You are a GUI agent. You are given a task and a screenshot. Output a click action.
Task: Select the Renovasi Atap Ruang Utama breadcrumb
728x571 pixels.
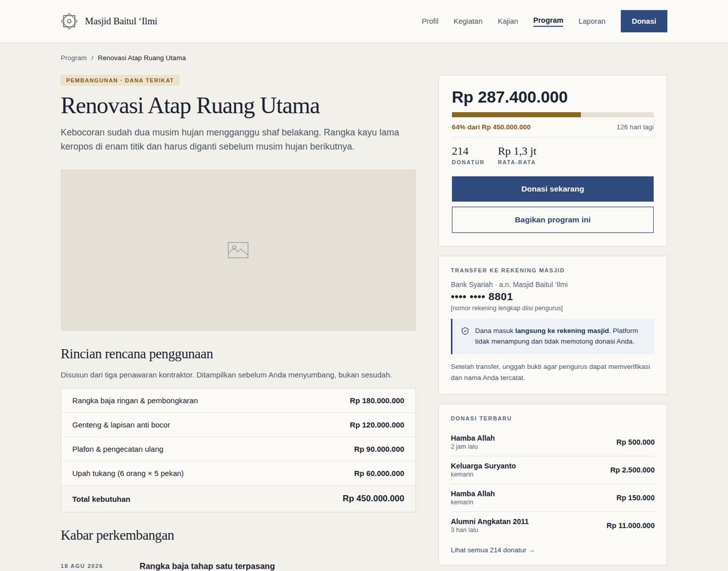pyautogui.click(x=142, y=58)
